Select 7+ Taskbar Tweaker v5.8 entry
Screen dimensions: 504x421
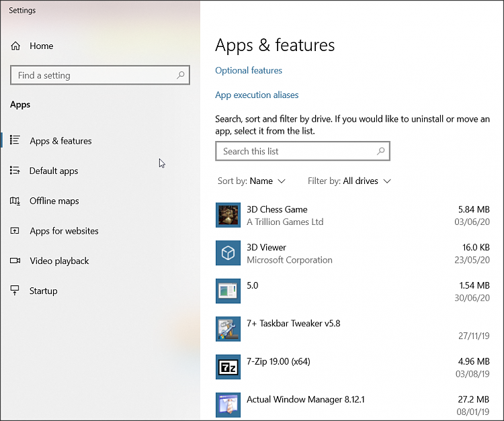[x=293, y=324]
